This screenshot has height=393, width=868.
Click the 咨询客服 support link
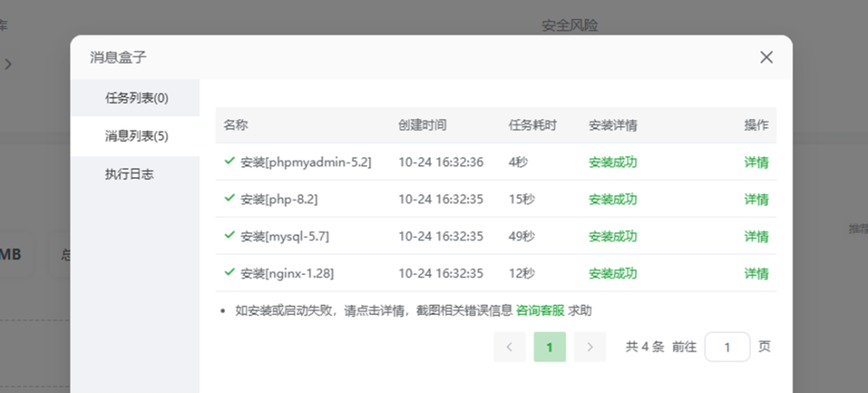point(540,310)
